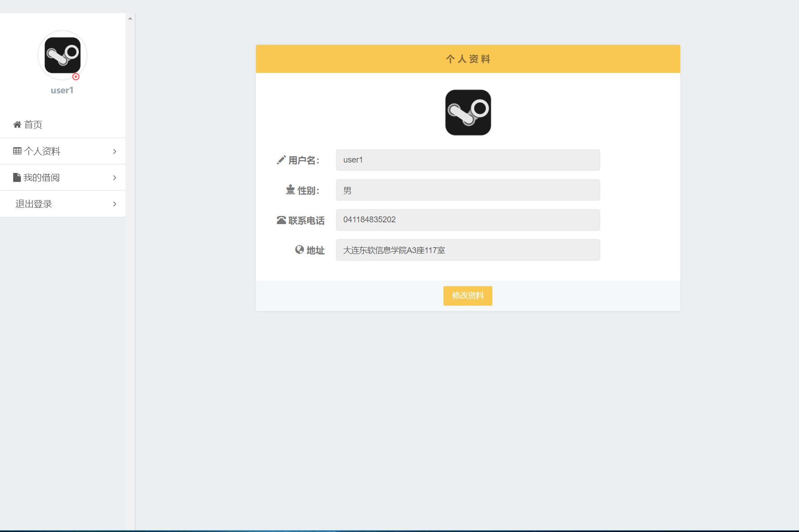Select 退出登录 in sidebar
Image resolution: width=799 pixels, height=532 pixels.
point(63,204)
